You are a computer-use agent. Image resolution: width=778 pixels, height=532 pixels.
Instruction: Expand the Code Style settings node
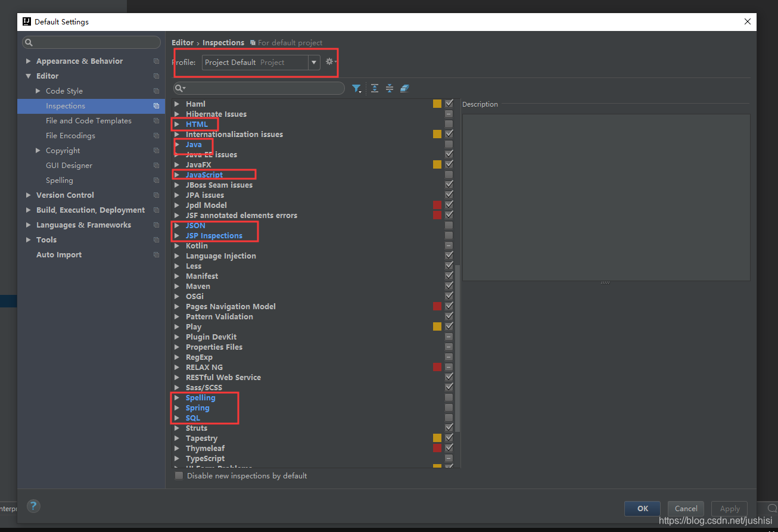38,91
